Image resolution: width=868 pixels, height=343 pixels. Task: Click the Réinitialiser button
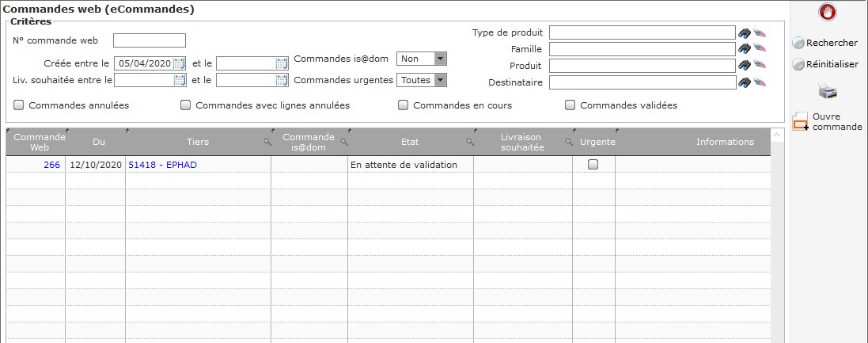(825, 64)
